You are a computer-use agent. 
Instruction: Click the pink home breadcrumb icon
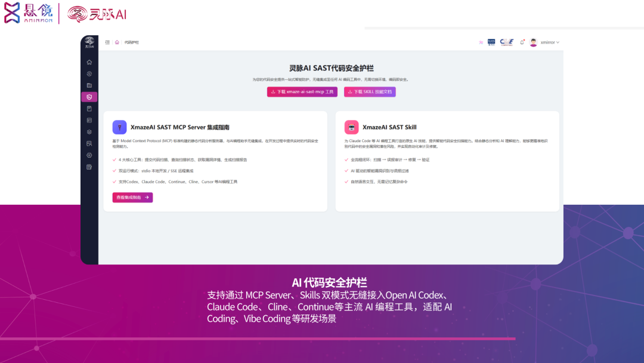click(x=117, y=42)
